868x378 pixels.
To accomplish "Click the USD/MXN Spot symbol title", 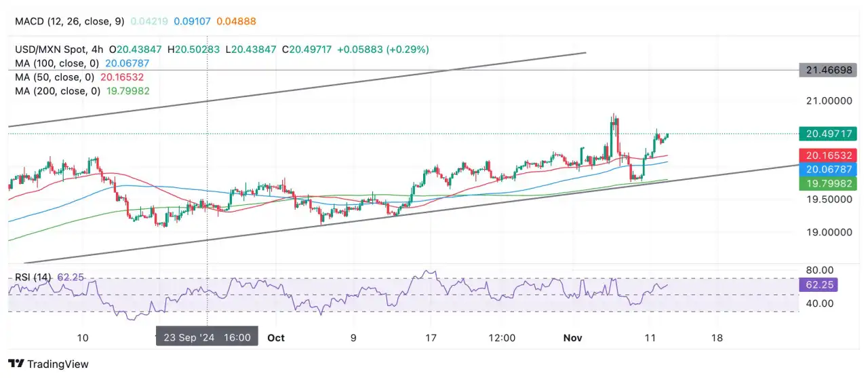I will click(x=54, y=50).
